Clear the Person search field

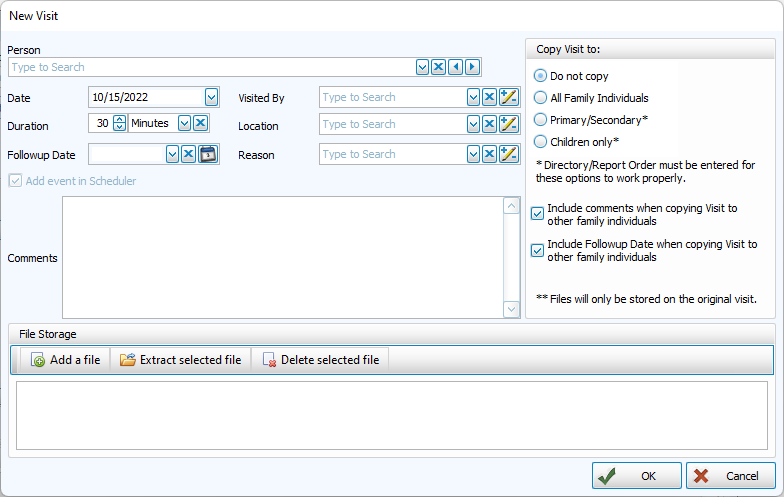(x=438, y=67)
